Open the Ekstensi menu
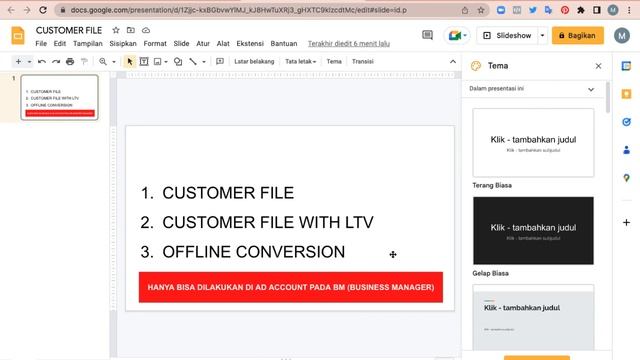This screenshot has width=640, height=360. [x=250, y=44]
